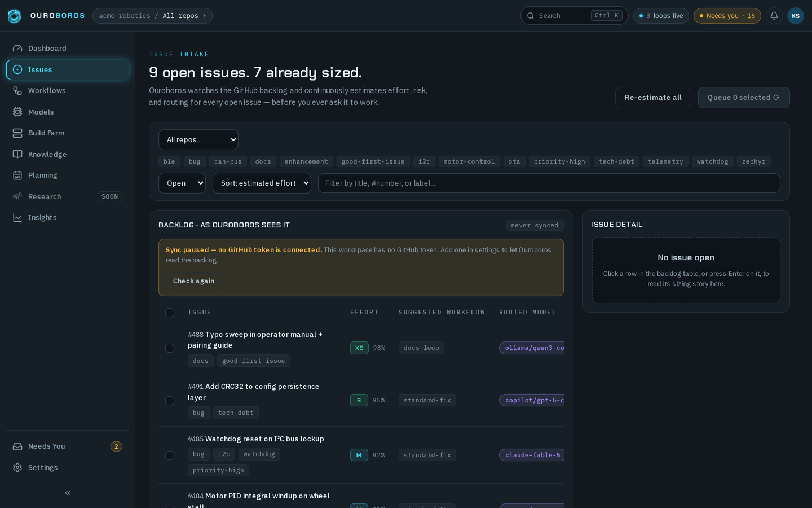Open the acme-robotics All repos switcher

click(x=152, y=16)
